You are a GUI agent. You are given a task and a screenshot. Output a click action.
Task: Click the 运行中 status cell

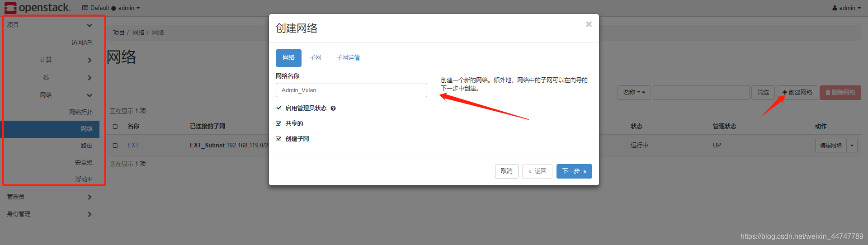pos(639,146)
